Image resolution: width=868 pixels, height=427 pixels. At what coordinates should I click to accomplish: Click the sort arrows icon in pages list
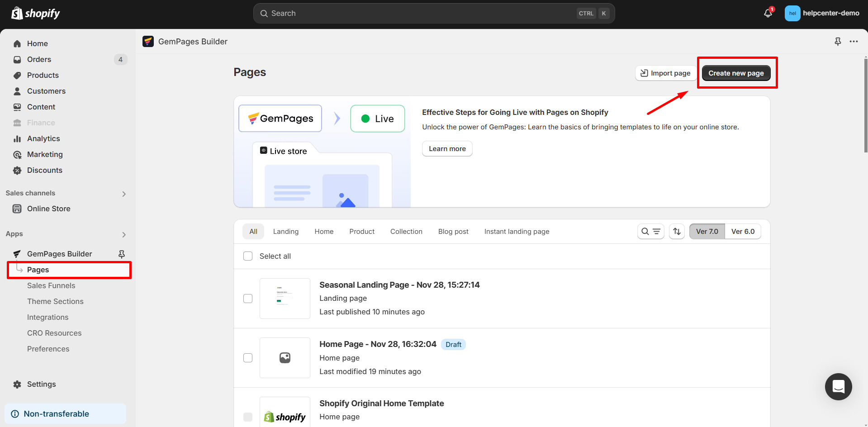tap(677, 231)
